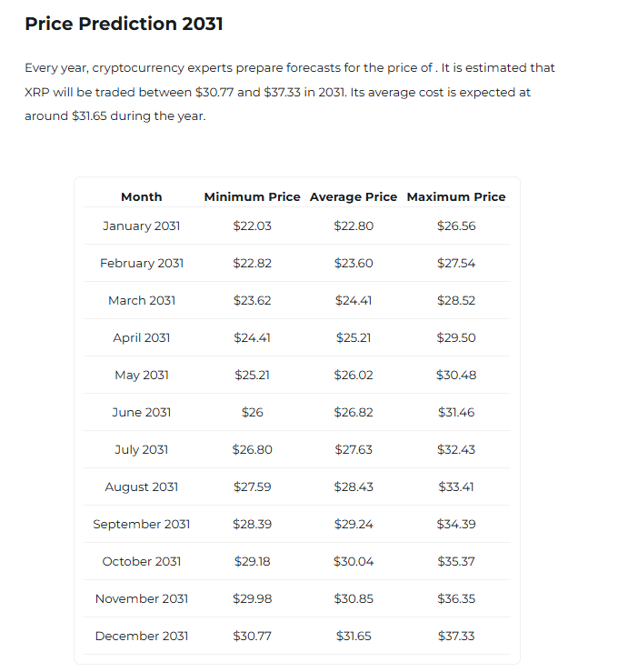The height and width of the screenshot is (672, 618).
Task: Select the Maximum Price column header
Action: pos(456,196)
